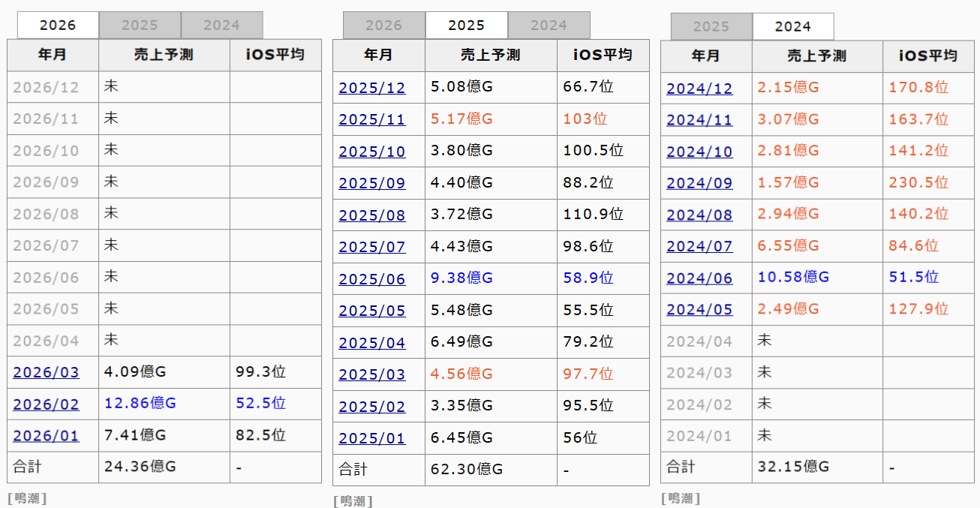The height and width of the screenshot is (508, 980).
Task: Open the 2025/01 month link
Action: pyautogui.click(x=371, y=438)
